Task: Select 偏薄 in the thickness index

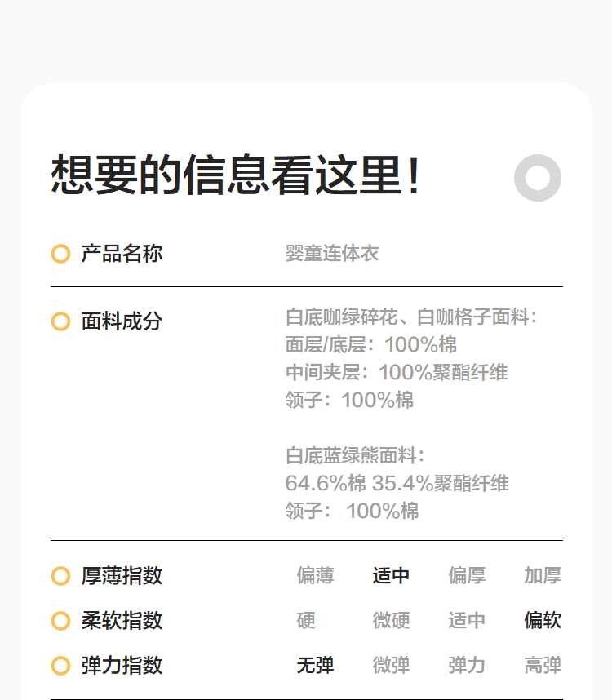Action: pyautogui.click(x=315, y=576)
